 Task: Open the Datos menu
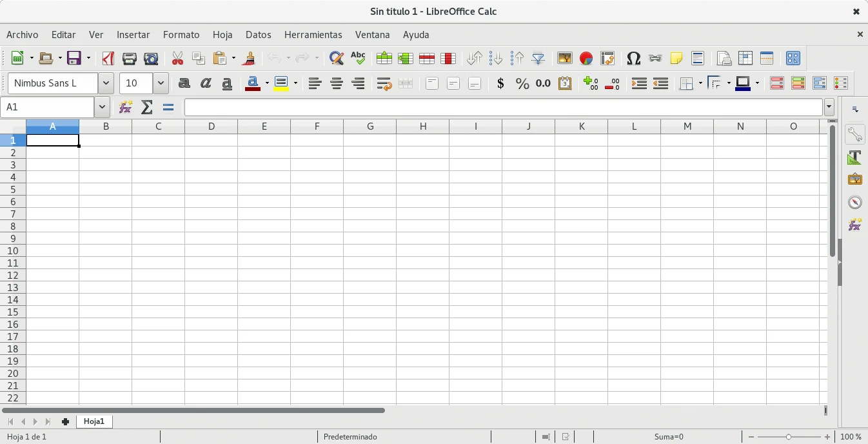click(x=258, y=35)
